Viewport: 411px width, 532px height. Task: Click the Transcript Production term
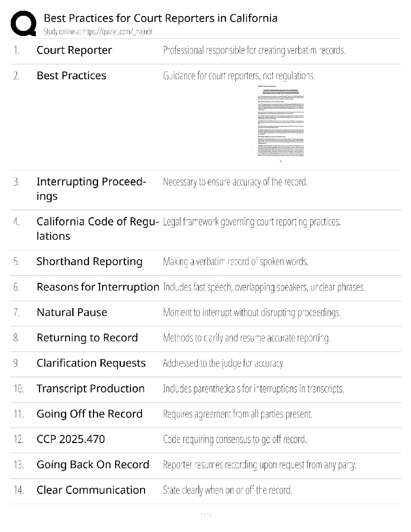90,389
